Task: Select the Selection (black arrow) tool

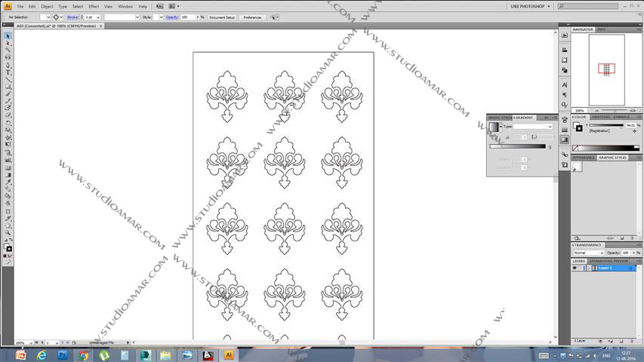Action: 8,36
